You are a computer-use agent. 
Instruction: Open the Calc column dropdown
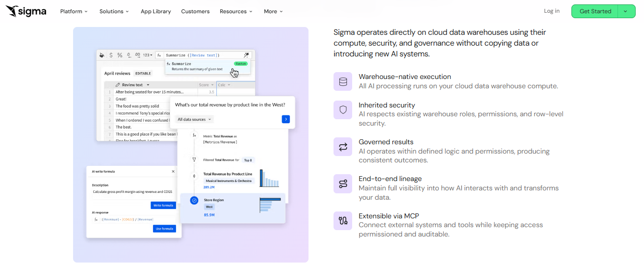coord(229,85)
